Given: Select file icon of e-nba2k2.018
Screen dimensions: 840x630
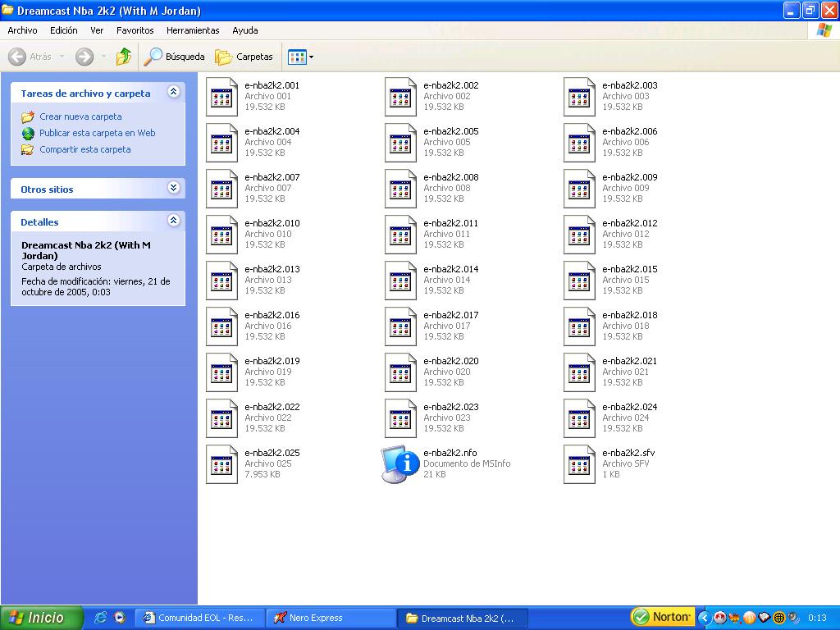Looking at the screenshot, I should pos(580,327).
